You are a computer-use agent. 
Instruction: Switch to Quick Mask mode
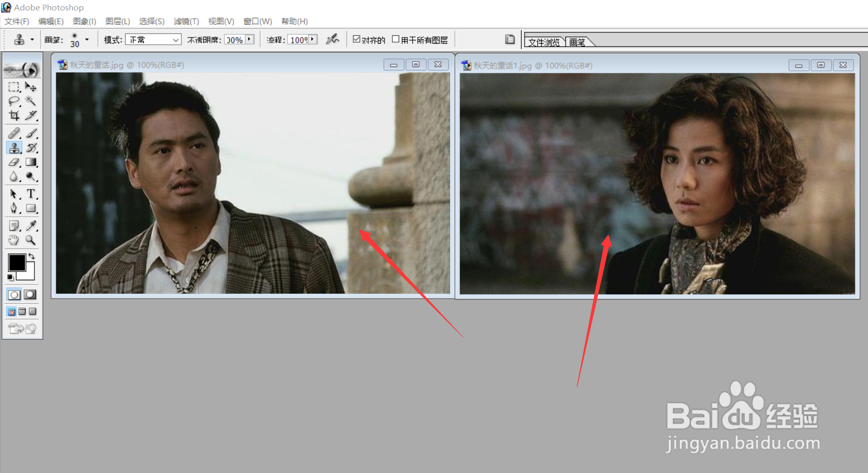tap(30, 295)
